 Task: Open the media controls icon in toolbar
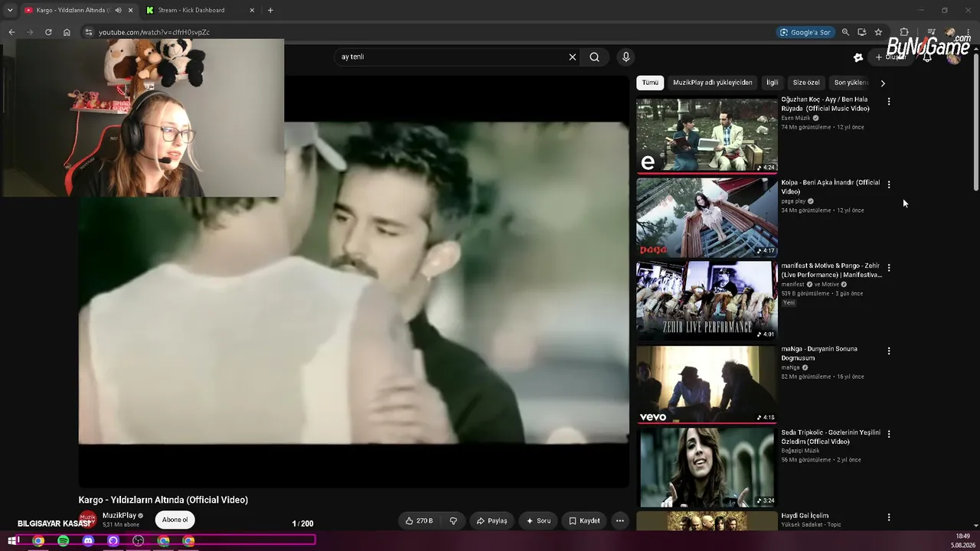[931, 32]
